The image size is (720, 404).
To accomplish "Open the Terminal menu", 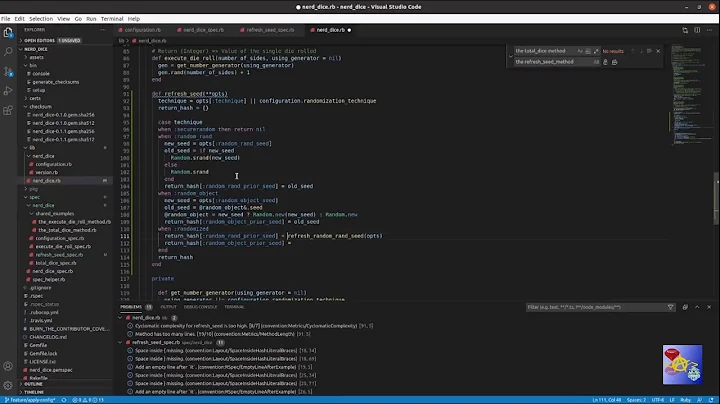I will [x=112, y=19].
